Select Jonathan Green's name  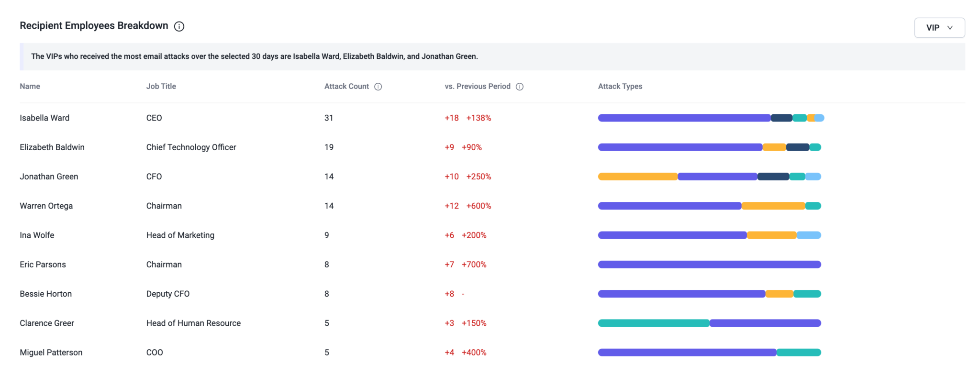(x=49, y=177)
